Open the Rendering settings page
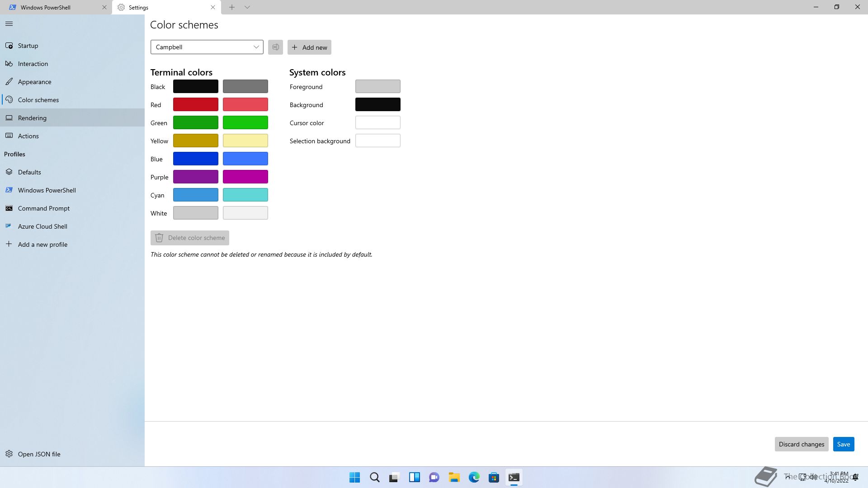 click(x=72, y=118)
